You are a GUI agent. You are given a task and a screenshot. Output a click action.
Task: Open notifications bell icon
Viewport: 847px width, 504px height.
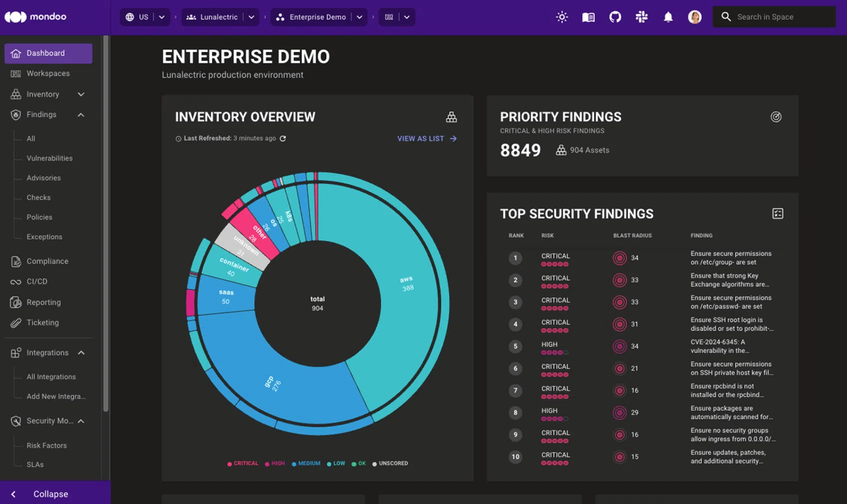point(668,17)
